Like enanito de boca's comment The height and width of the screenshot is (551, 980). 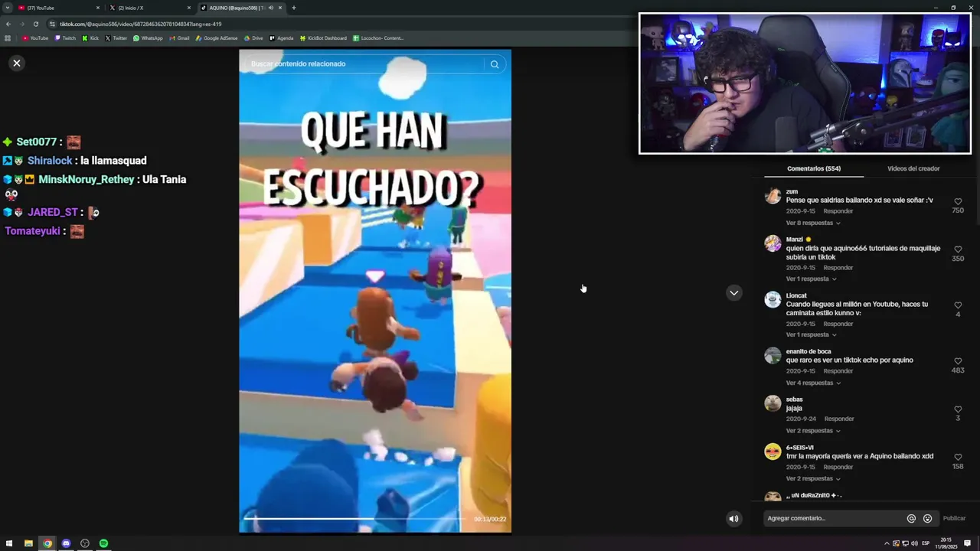coord(958,361)
